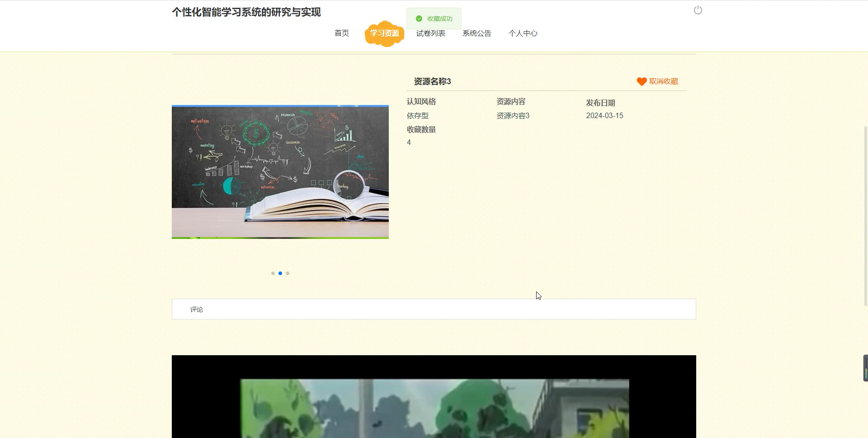Select the first carousel indicator dot
868x438 pixels.
273,273
